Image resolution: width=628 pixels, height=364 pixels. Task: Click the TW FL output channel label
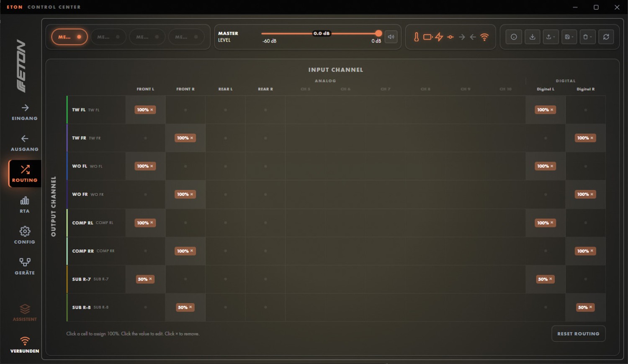[79, 110]
